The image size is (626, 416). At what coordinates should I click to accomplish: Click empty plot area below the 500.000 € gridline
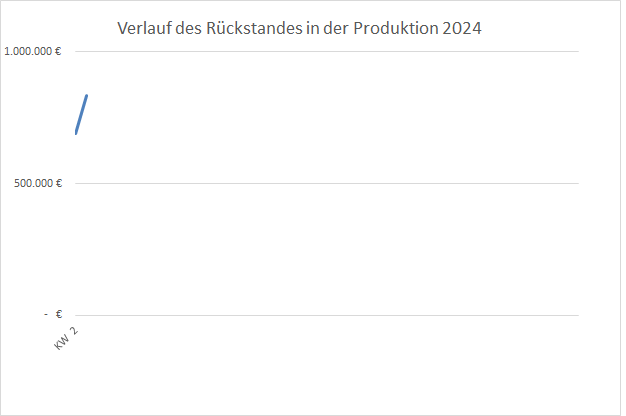tap(330, 250)
